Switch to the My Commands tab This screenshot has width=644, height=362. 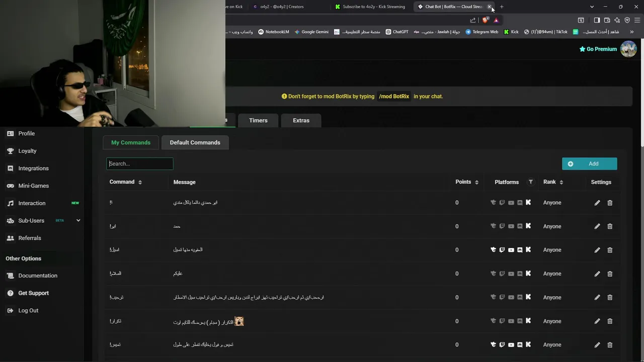(131, 142)
